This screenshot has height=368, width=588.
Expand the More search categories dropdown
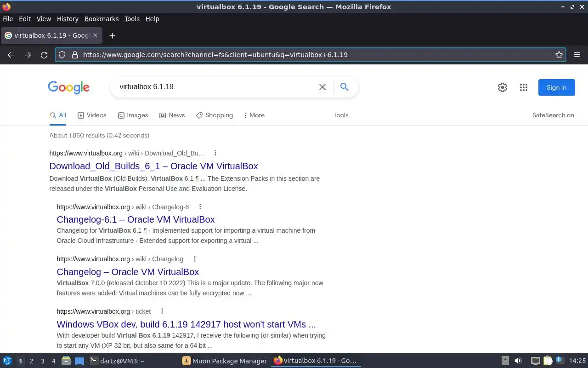[x=254, y=115]
